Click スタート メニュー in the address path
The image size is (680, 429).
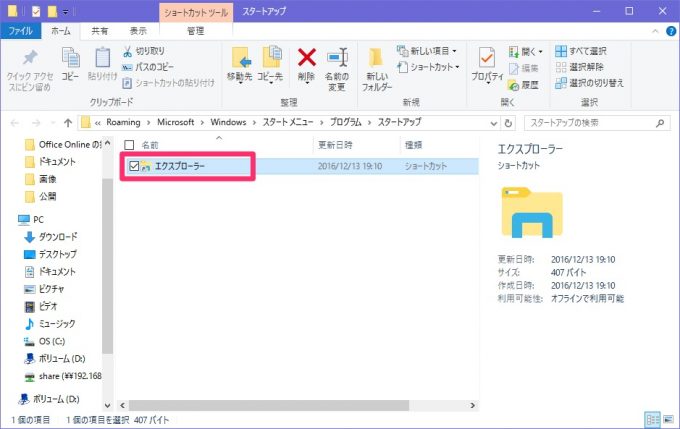point(288,122)
